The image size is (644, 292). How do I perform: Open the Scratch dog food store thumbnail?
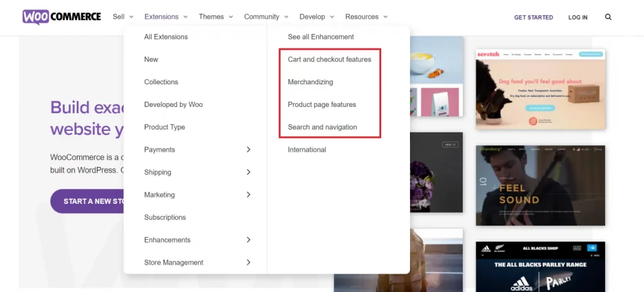click(540, 88)
